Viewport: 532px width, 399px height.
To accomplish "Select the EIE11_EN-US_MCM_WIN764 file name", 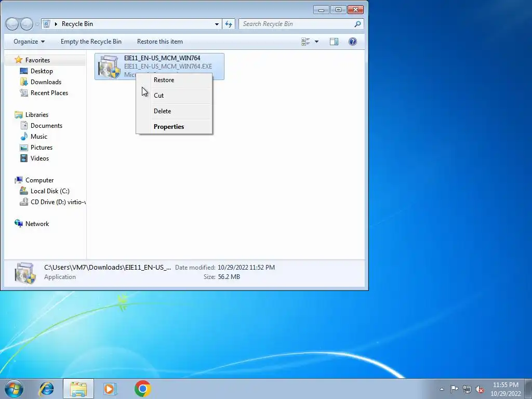I will [x=162, y=58].
